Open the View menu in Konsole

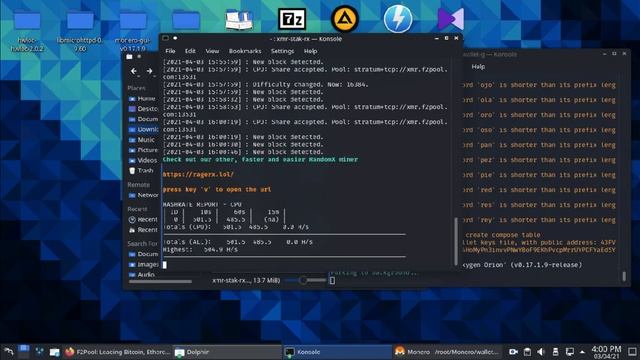pos(212,51)
